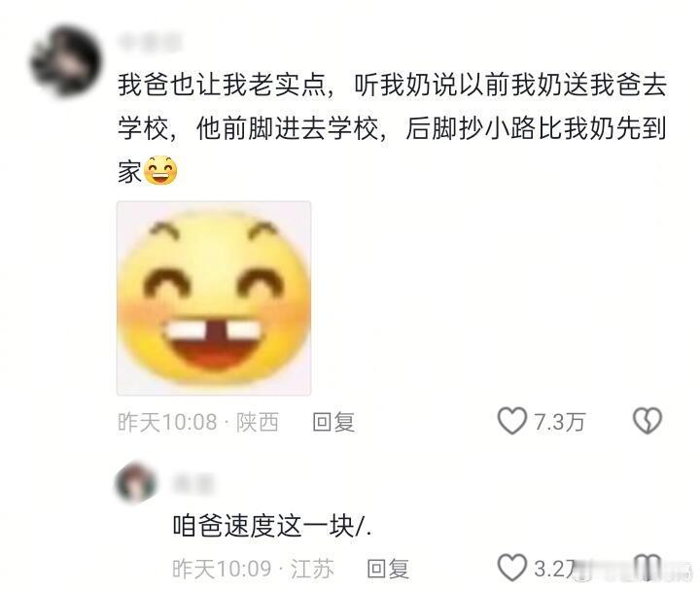
Task: Like the first comment with the heart icon
Action: pyautogui.click(x=512, y=421)
